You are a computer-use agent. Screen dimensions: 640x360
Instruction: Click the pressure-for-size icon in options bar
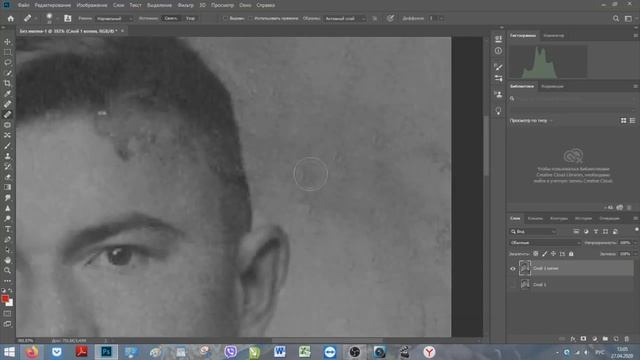(x=391, y=18)
